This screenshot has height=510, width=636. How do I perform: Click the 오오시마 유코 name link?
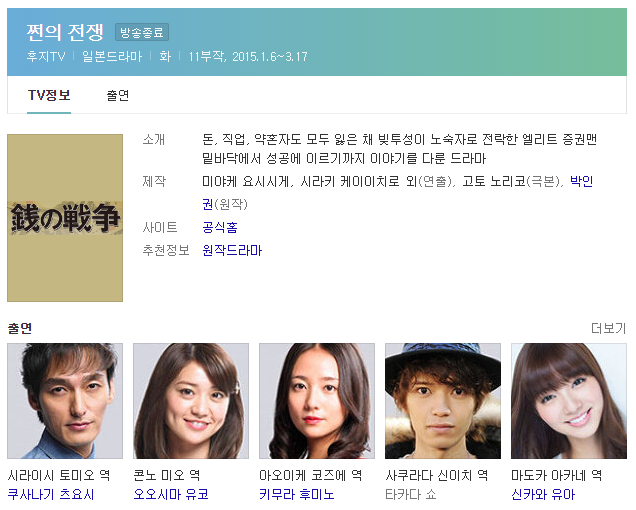171,494
